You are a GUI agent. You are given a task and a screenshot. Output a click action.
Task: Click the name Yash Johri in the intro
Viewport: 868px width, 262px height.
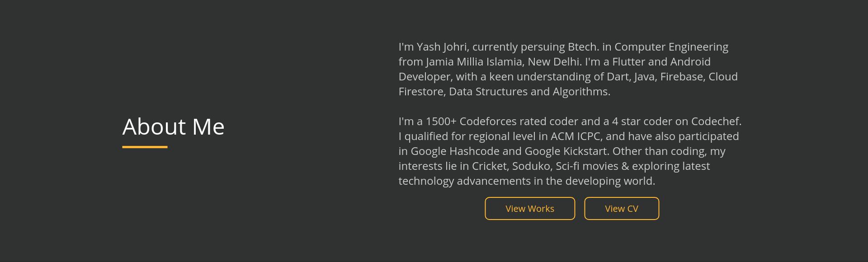tap(442, 47)
